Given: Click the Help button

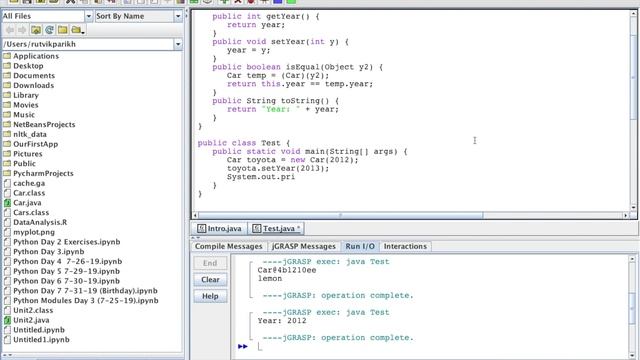Looking at the screenshot, I should (210, 296).
